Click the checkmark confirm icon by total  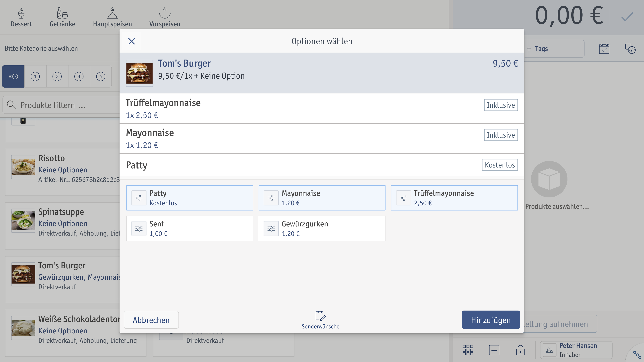point(627,17)
